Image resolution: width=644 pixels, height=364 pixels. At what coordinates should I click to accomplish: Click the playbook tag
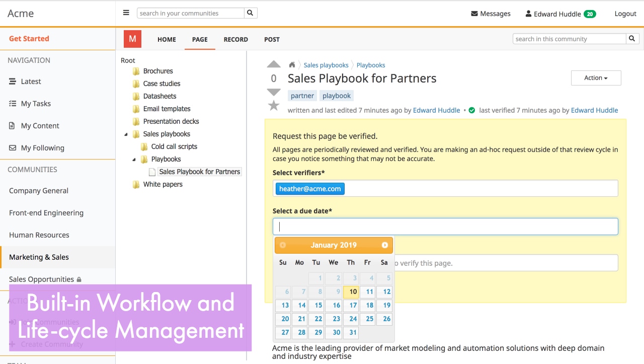pos(337,96)
